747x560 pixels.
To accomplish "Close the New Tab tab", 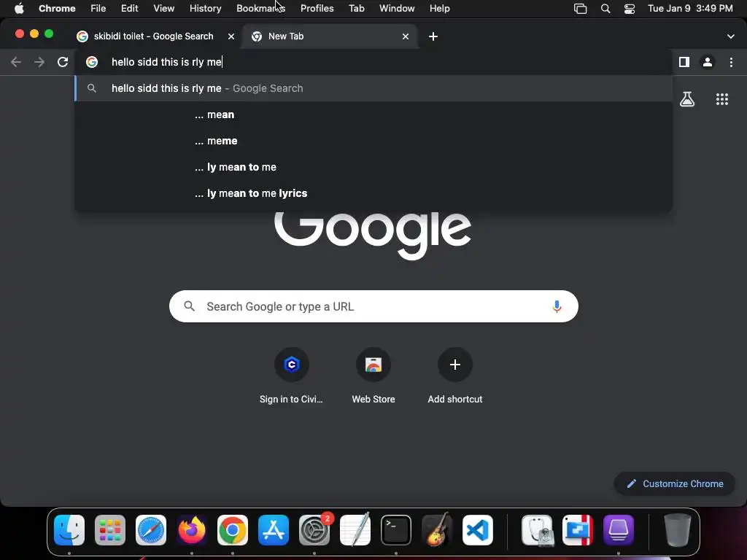I will tap(406, 36).
